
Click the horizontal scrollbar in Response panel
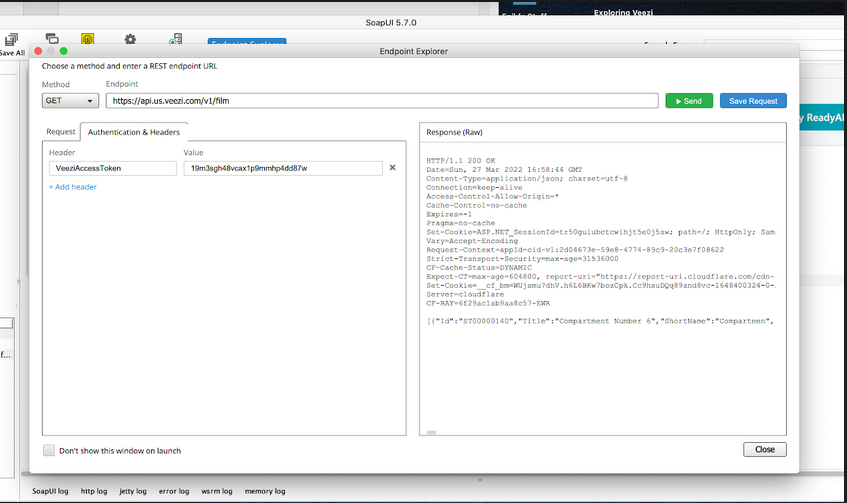point(432,432)
